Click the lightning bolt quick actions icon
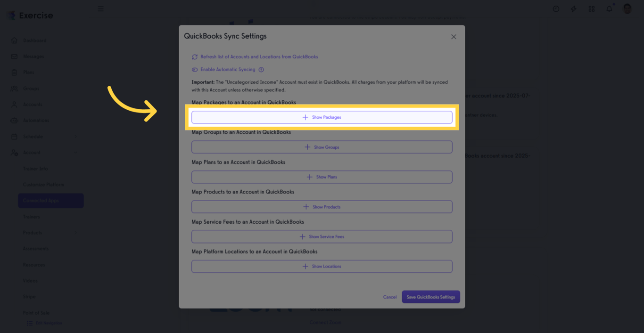Viewport: 644px width, 333px height. pos(573,9)
